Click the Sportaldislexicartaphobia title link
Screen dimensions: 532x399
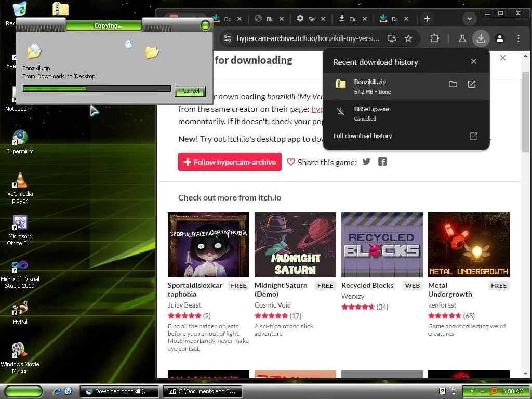(x=195, y=289)
